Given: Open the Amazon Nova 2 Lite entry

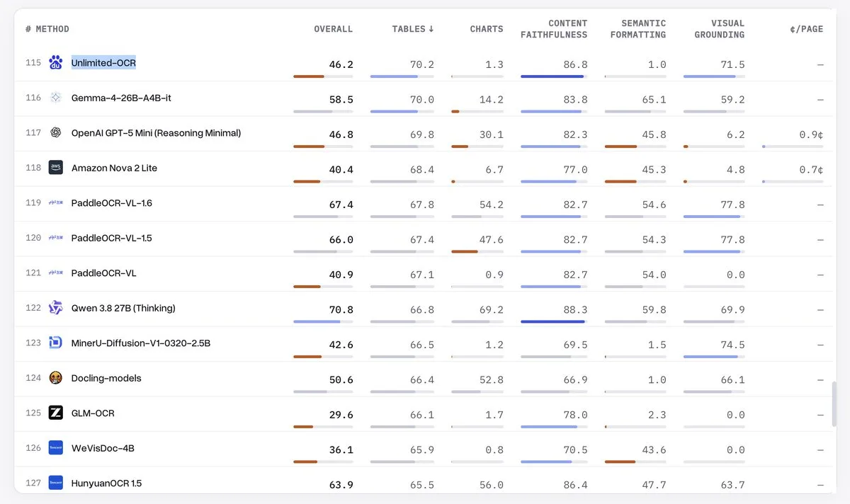Looking at the screenshot, I should click(114, 168).
